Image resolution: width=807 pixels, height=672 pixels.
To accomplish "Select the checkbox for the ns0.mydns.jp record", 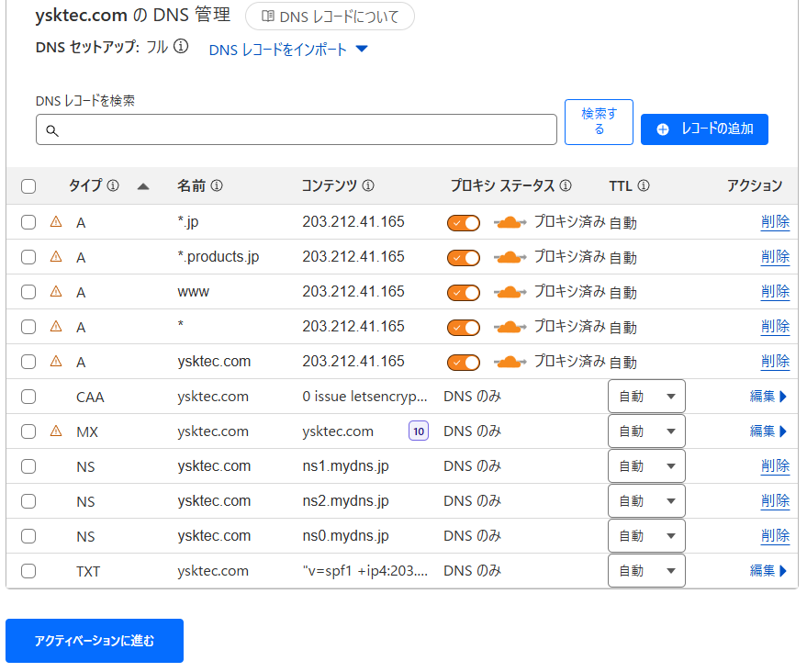I will pyautogui.click(x=28, y=536).
